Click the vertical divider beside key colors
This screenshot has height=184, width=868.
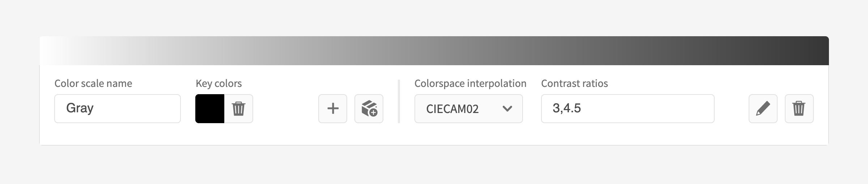point(399,101)
